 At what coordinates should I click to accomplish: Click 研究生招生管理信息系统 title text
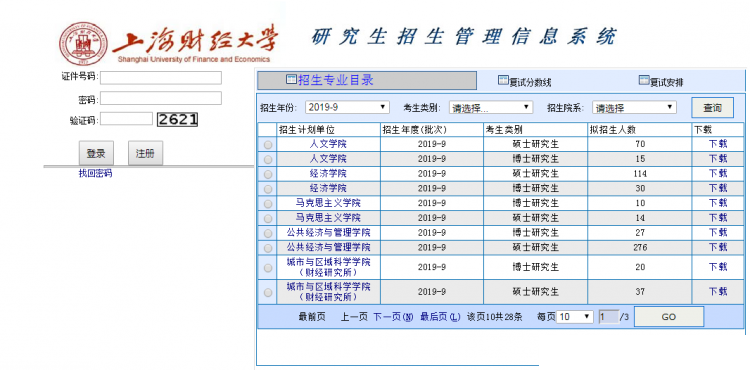coord(464,36)
